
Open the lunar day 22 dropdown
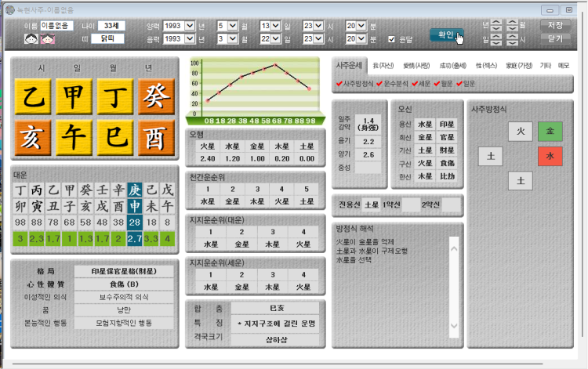point(280,38)
